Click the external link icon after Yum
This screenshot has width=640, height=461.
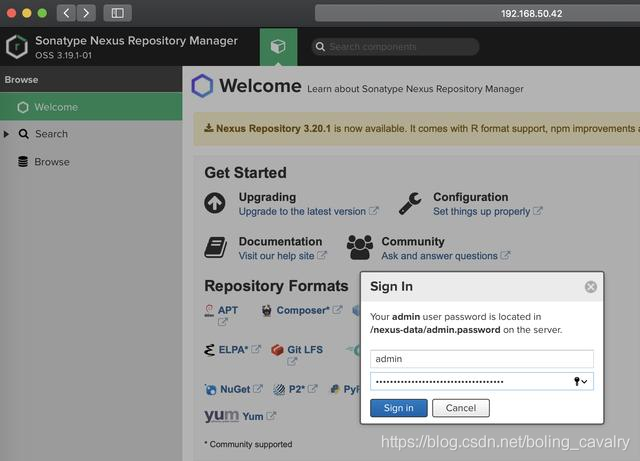coord(271,416)
